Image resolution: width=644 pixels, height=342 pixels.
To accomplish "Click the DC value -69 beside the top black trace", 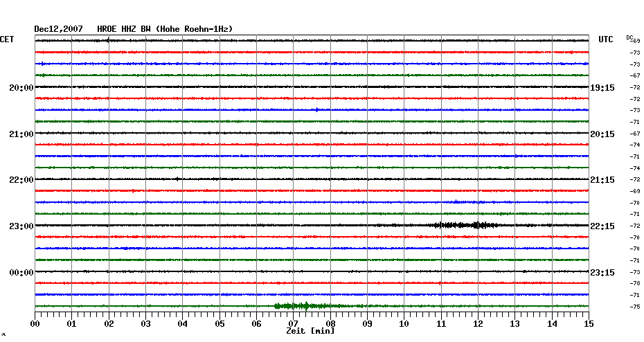I will point(636,41).
